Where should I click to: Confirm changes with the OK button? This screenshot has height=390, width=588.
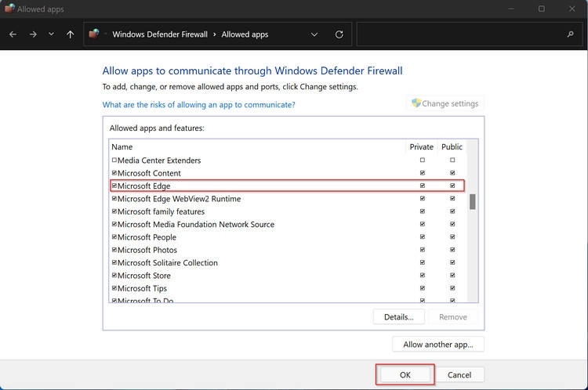(405, 374)
